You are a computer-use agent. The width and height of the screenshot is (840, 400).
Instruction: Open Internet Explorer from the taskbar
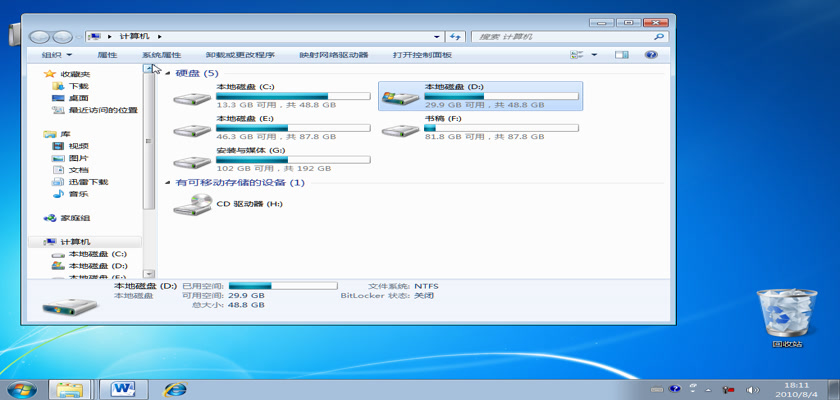pyautogui.click(x=176, y=388)
